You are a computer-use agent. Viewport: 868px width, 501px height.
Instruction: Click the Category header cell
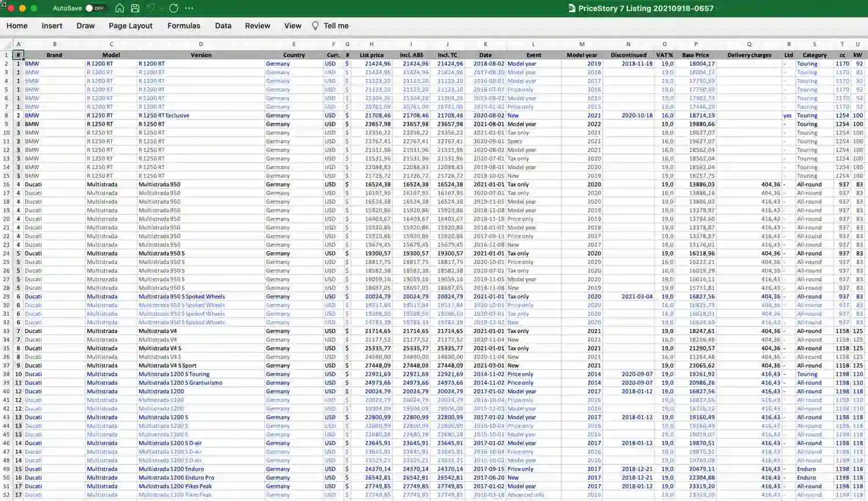click(x=815, y=55)
